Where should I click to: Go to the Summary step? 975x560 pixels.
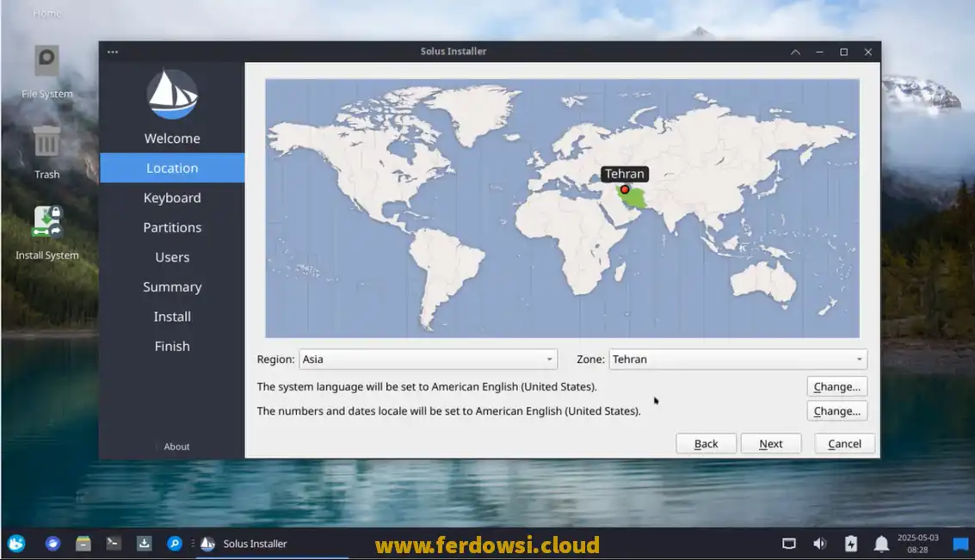172,287
